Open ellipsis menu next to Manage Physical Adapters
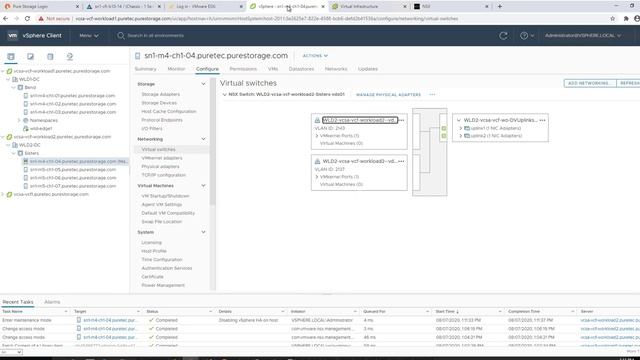This screenshot has height=360, width=640. 432,95
